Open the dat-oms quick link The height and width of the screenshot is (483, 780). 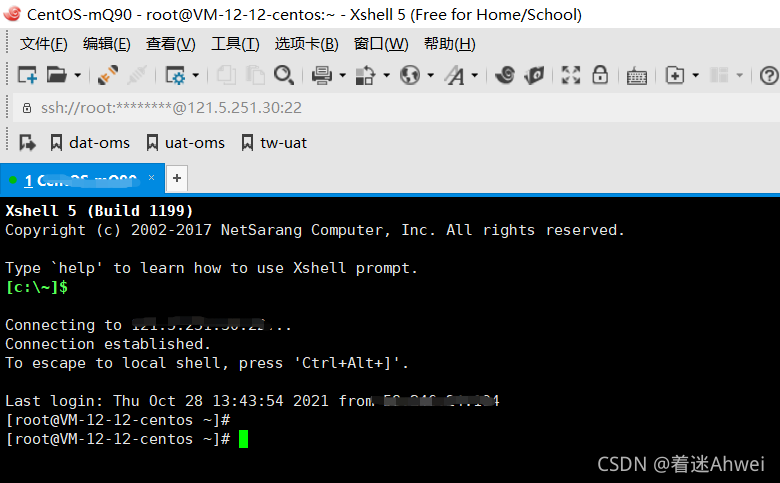coord(90,143)
